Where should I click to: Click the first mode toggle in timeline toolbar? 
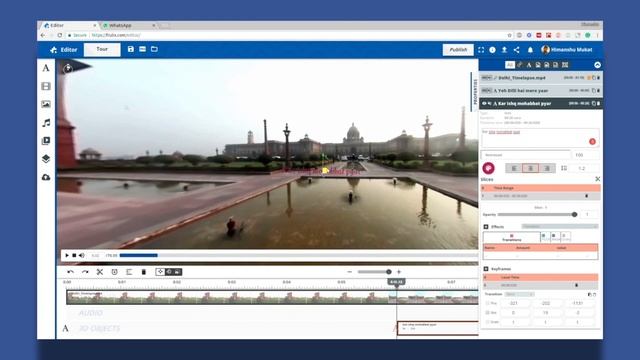(160, 272)
